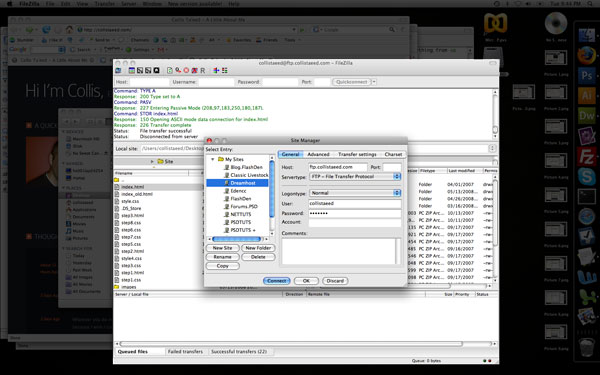Screen dimensions: 600x375
Task: Click the Host field in Site Manager
Action: coord(338,167)
